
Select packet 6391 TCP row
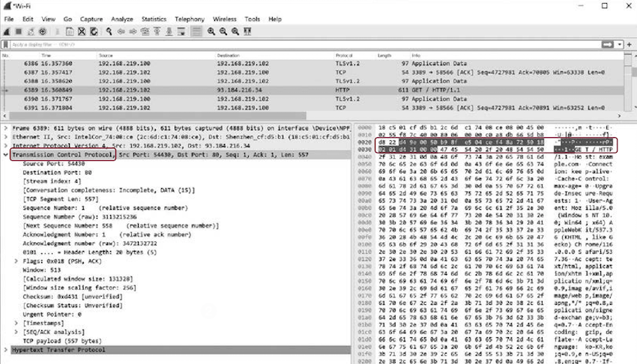312,108
